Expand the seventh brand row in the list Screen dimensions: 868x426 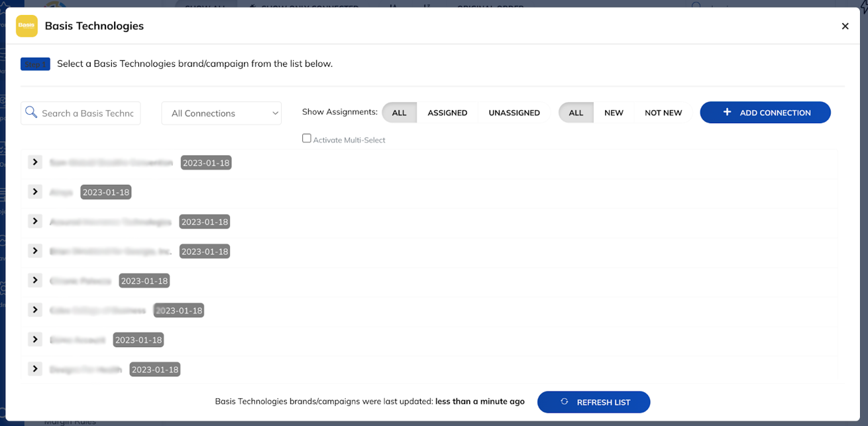pos(35,339)
